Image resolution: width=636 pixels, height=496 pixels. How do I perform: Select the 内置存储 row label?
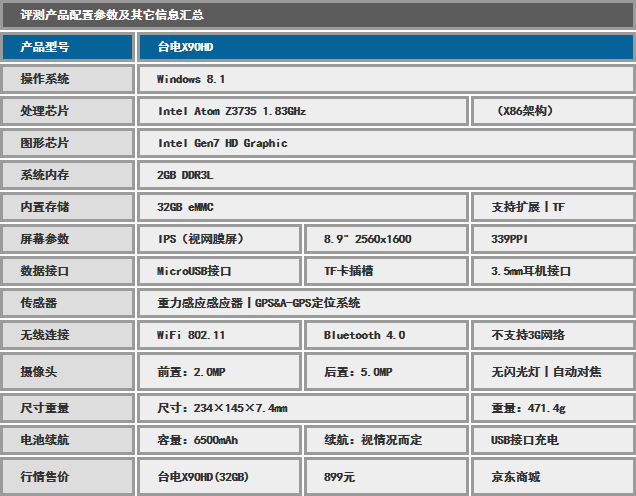click(x=67, y=207)
